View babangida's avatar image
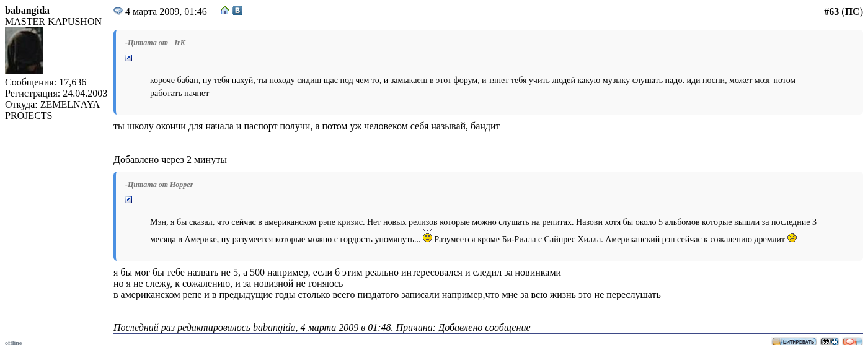The image size is (868, 345). [24, 51]
